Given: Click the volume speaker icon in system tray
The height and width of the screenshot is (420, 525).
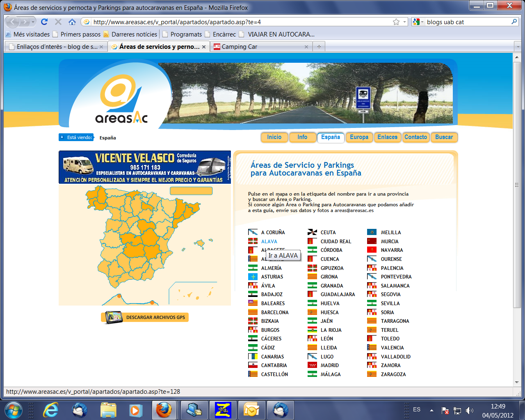Looking at the screenshot, I should (x=469, y=410).
